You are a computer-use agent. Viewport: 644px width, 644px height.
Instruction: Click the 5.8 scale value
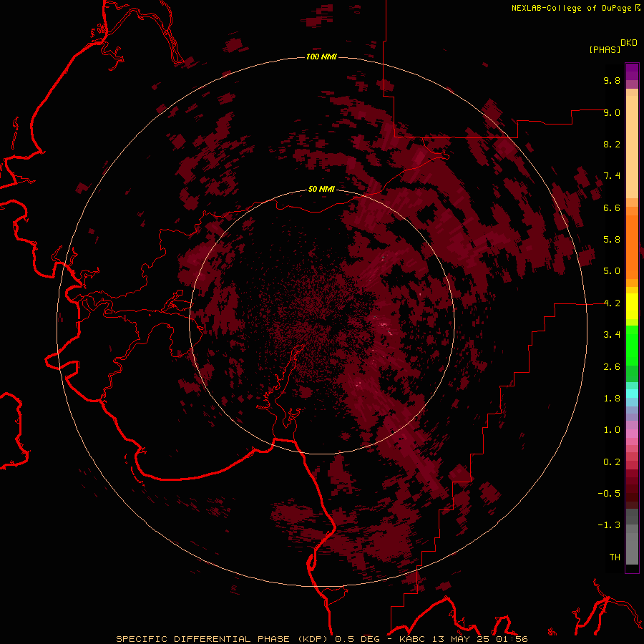612,240
